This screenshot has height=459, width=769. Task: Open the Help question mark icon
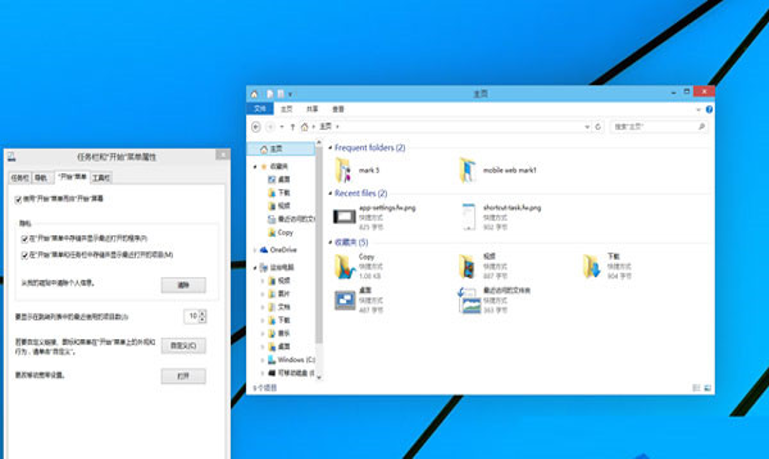(709, 108)
